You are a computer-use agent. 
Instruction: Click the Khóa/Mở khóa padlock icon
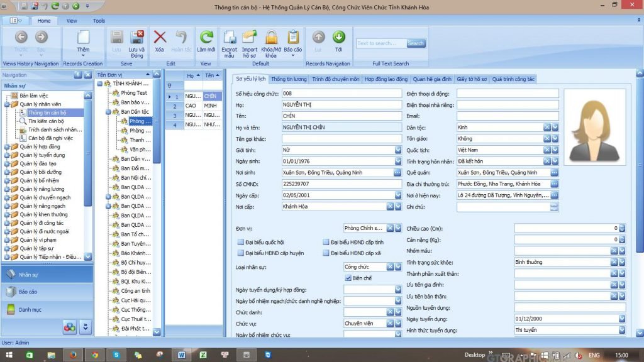pyautogui.click(x=271, y=38)
